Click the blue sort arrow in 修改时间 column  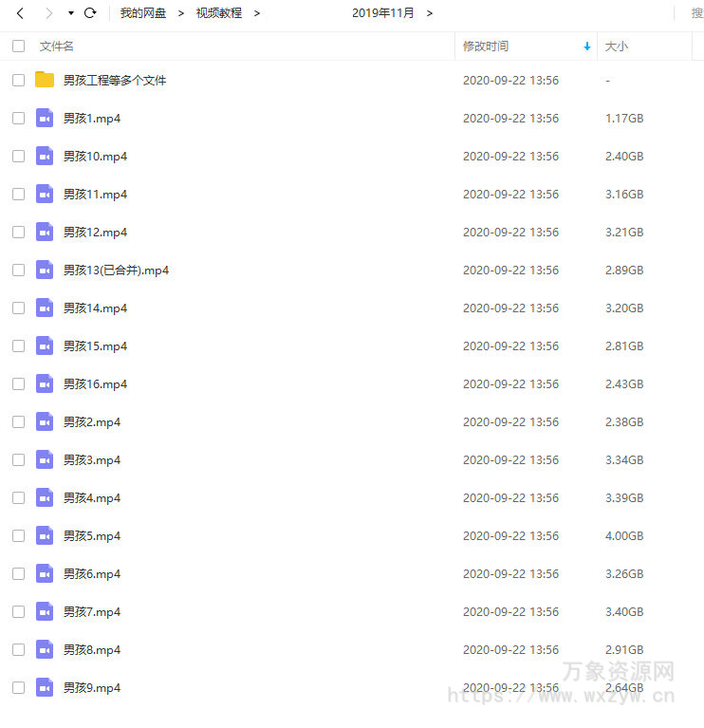point(587,47)
